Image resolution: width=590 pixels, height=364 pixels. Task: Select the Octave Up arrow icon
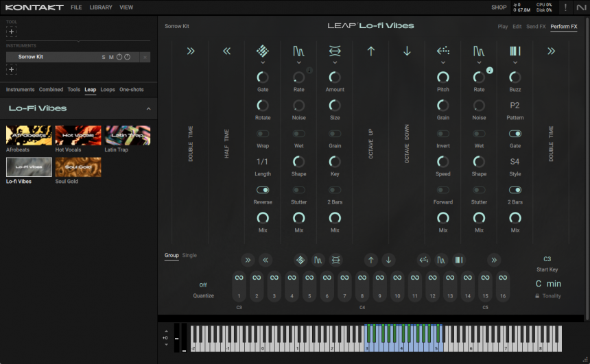click(x=371, y=51)
